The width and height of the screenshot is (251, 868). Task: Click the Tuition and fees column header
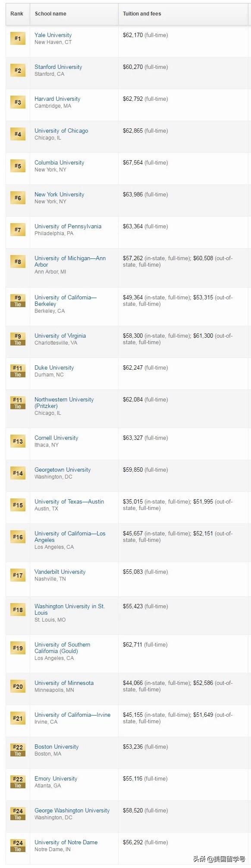tap(142, 14)
